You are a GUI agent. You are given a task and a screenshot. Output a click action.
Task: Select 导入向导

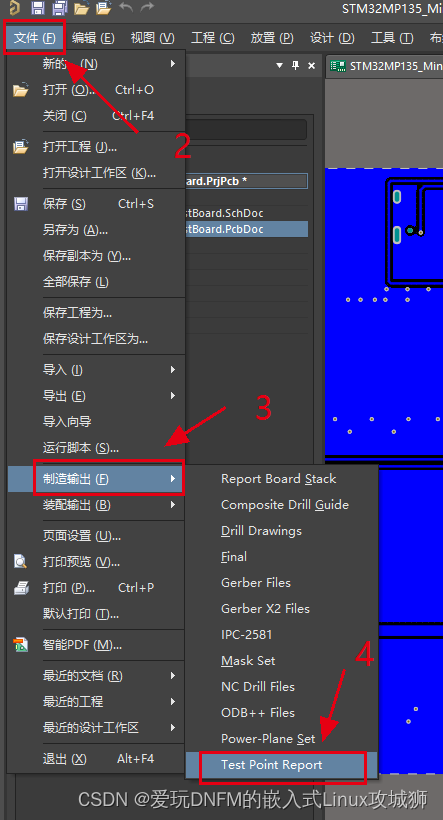point(96,422)
